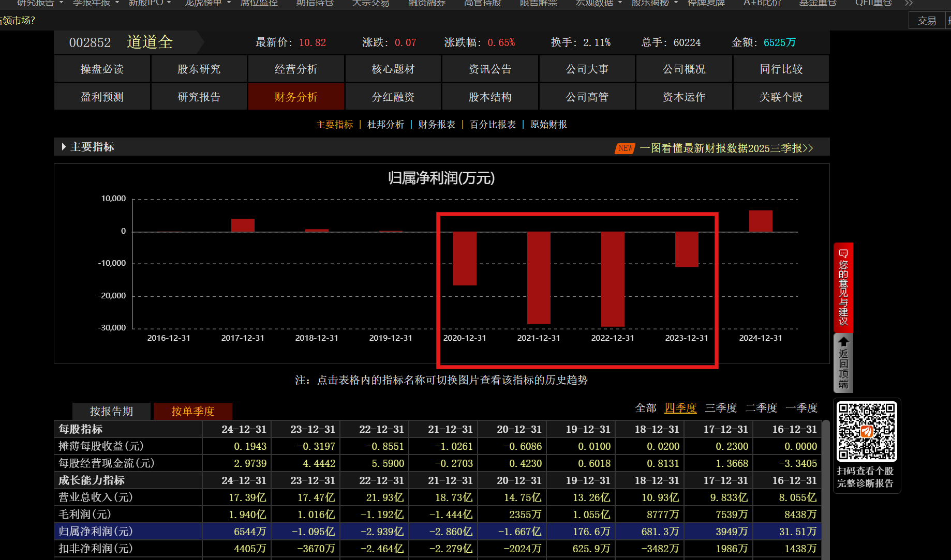
Task: Select the 资讯公告 tab
Action: (490, 69)
